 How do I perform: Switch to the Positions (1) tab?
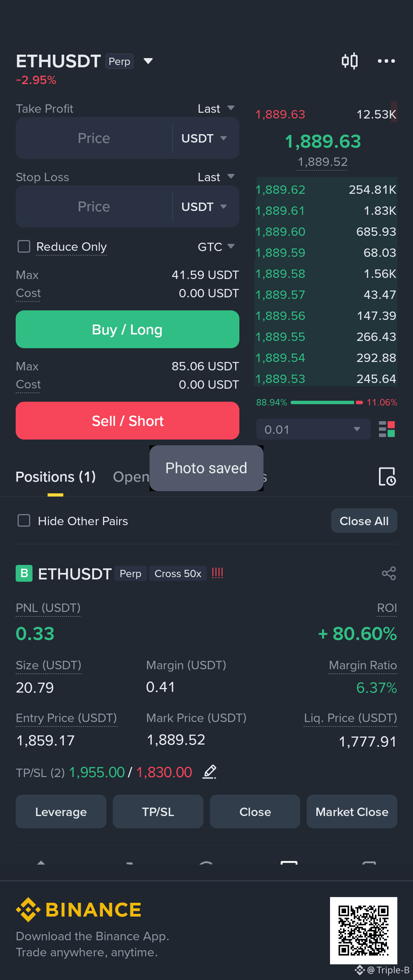pos(56,477)
